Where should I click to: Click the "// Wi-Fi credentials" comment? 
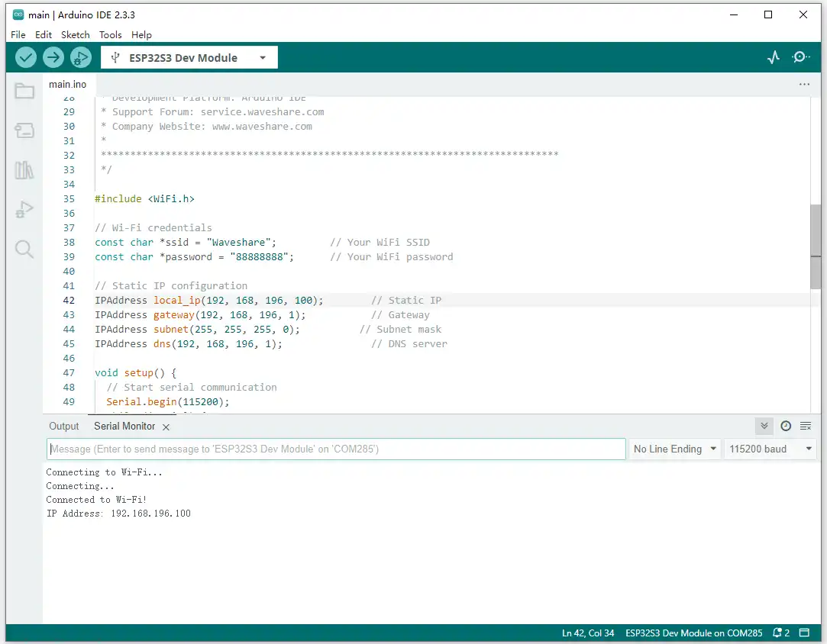[153, 227]
